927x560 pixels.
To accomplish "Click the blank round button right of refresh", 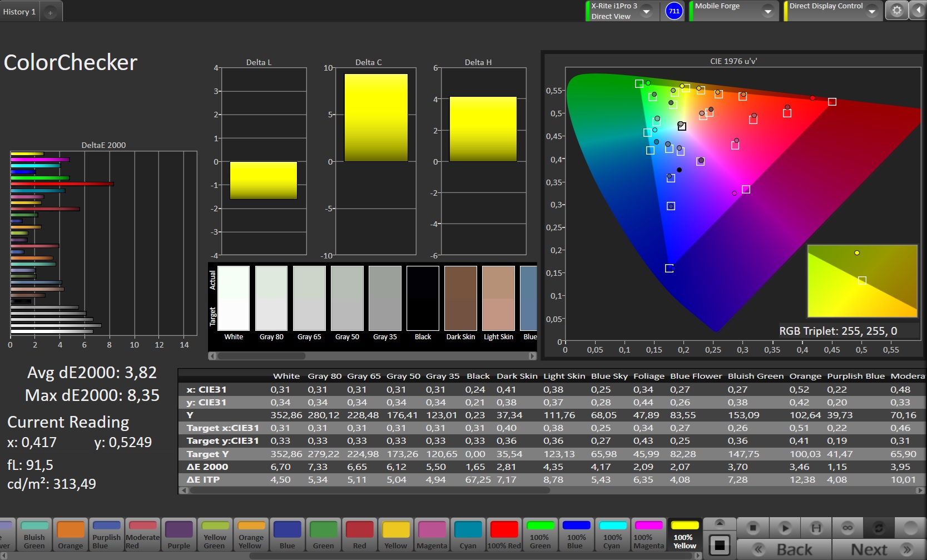I will click(x=910, y=527).
